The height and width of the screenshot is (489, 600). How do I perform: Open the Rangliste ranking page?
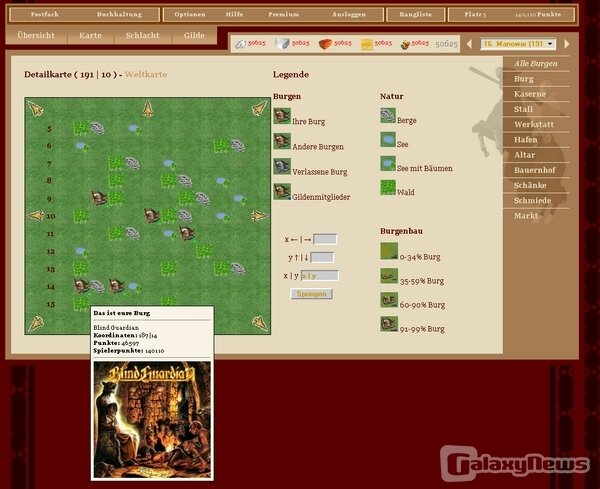click(x=416, y=15)
